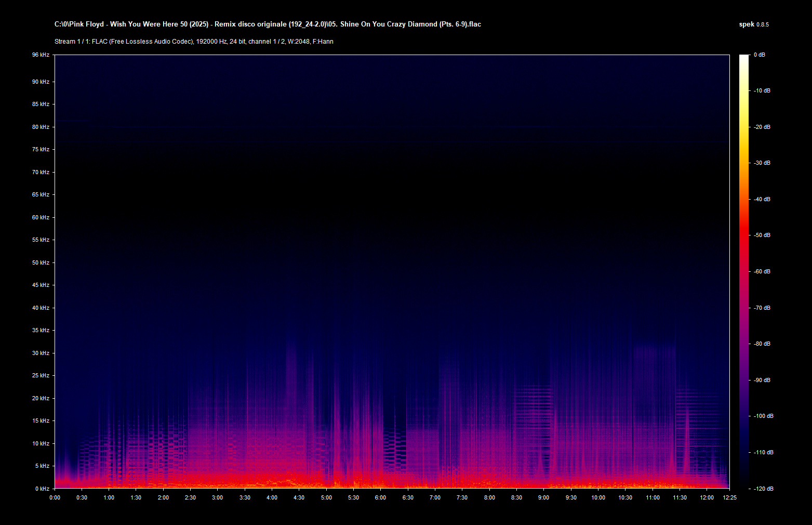Click the spek 0.8.5 version label

click(753, 24)
